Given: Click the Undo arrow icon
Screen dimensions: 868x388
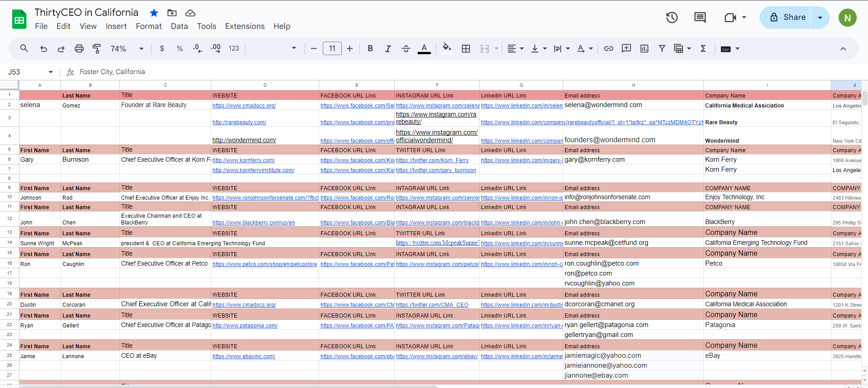Looking at the screenshot, I should [43, 49].
